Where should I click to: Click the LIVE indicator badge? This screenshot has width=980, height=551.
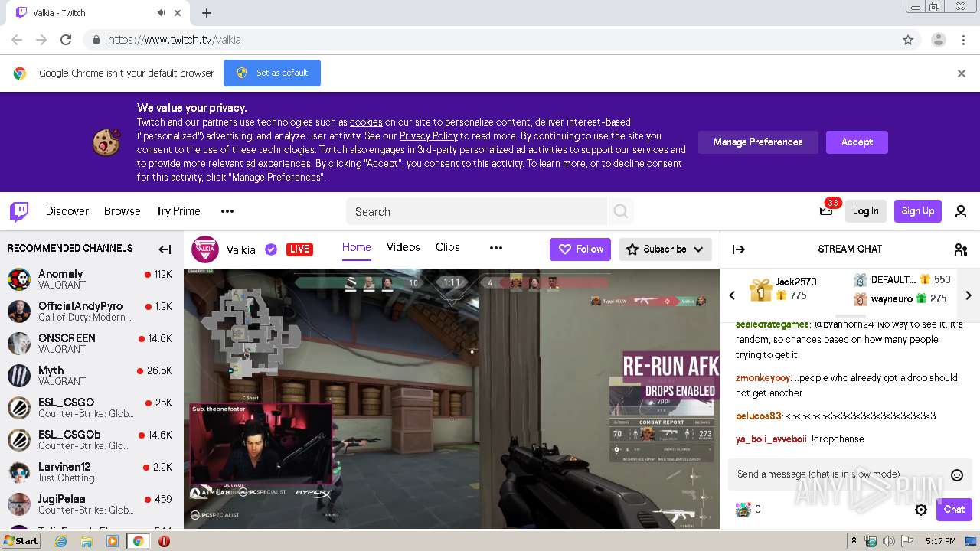299,249
